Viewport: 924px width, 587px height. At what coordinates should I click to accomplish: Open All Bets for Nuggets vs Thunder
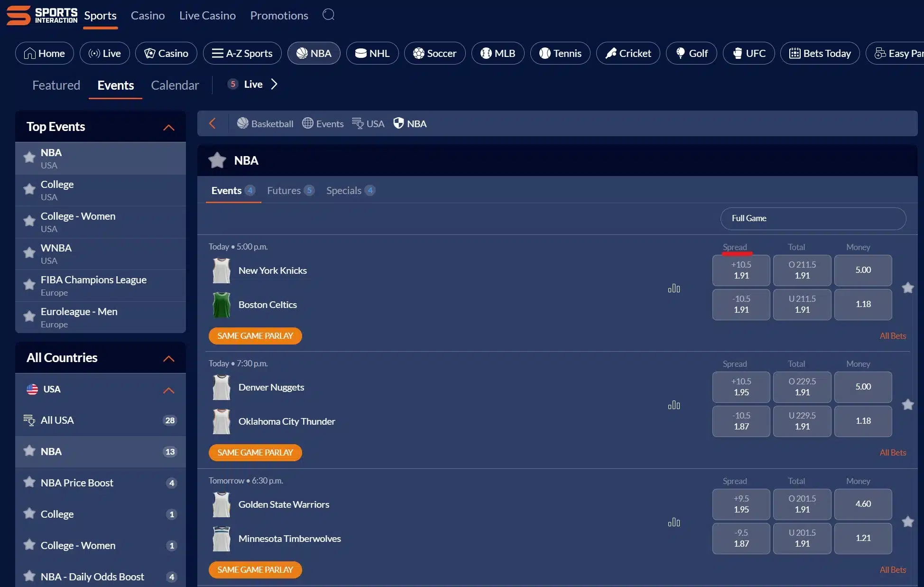tap(893, 452)
